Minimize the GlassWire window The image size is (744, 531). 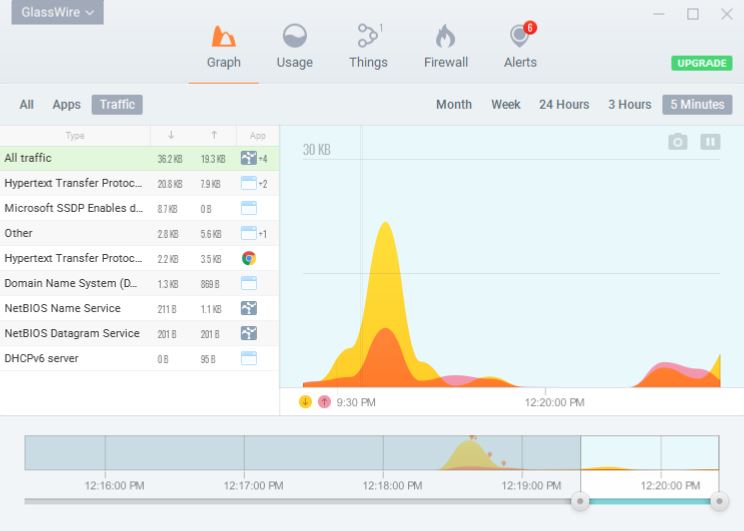click(659, 14)
